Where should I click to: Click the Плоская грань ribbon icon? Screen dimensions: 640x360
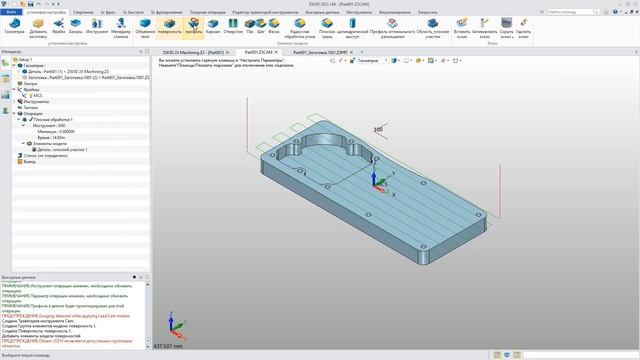tap(327, 29)
